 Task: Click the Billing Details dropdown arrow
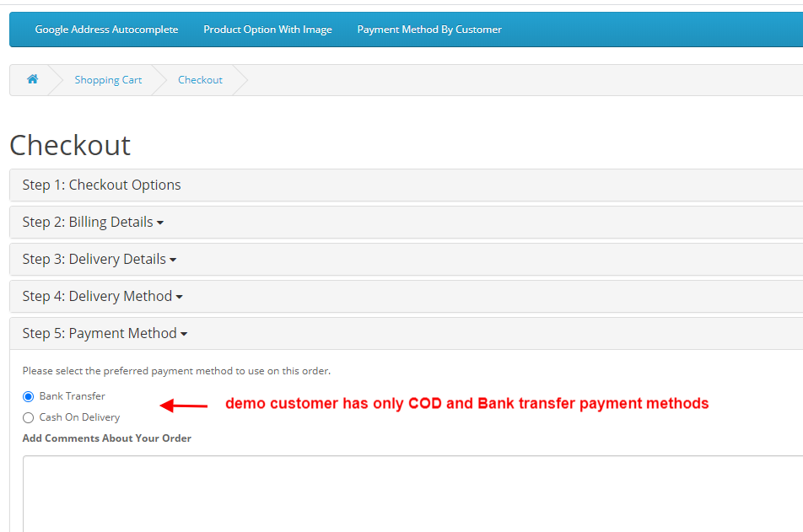click(160, 222)
